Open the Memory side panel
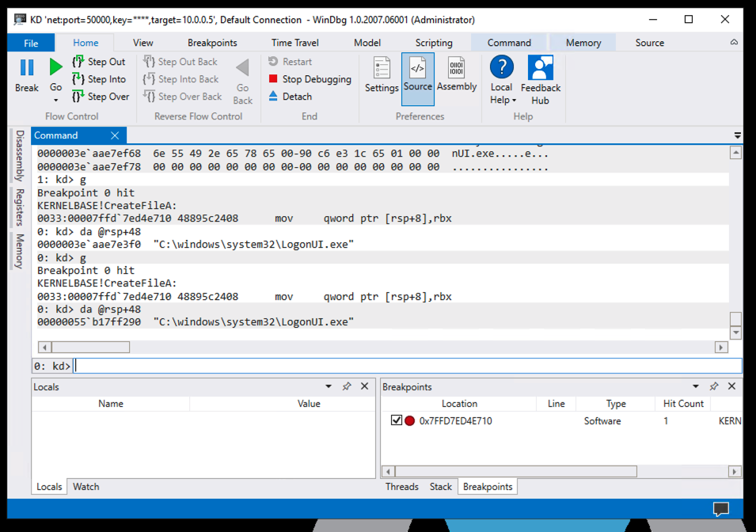The image size is (756, 532). pos(19,251)
